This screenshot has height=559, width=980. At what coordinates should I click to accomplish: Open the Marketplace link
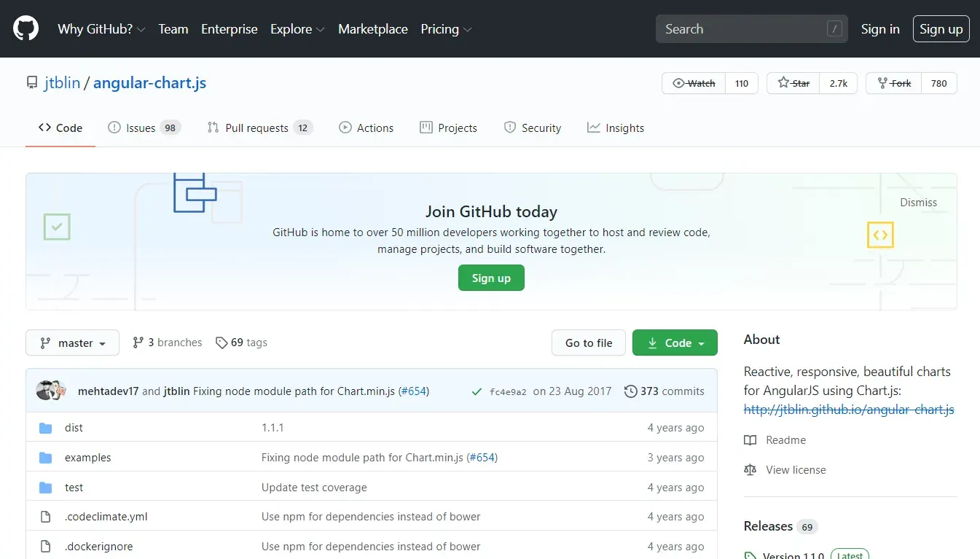[373, 29]
